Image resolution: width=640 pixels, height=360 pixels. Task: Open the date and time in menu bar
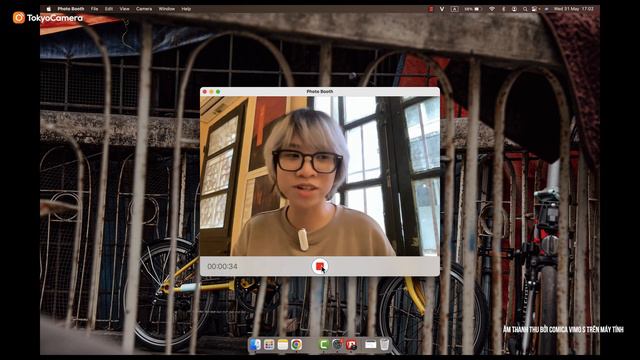click(573, 9)
